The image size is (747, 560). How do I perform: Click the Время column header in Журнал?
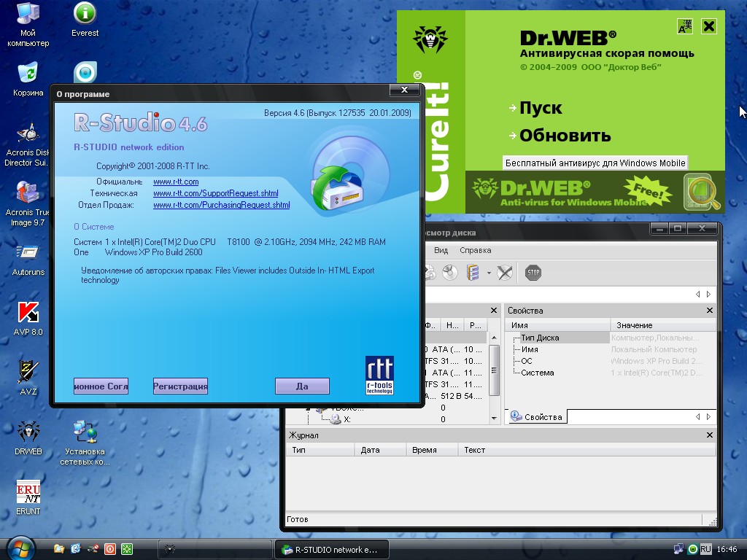coord(432,450)
